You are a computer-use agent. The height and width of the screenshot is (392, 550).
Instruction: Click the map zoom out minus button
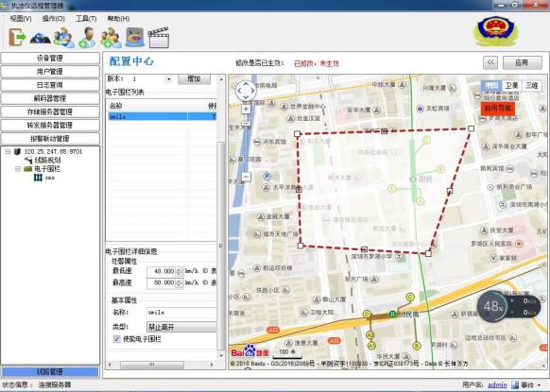(x=247, y=177)
